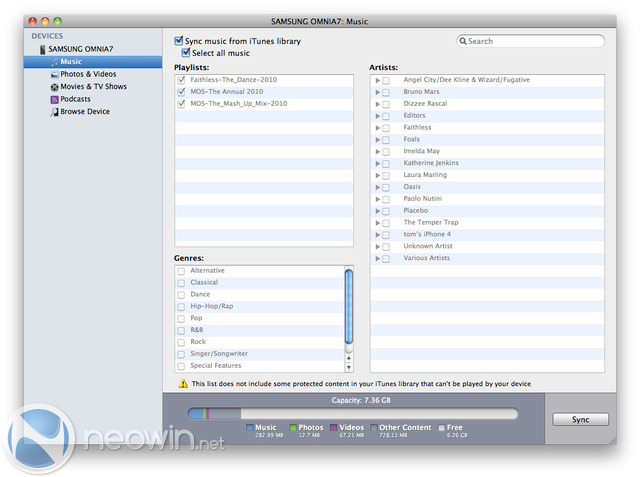Expand The Temper Trap artist triangle
Image resolution: width=640 pixels, height=477 pixels.
point(378,223)
